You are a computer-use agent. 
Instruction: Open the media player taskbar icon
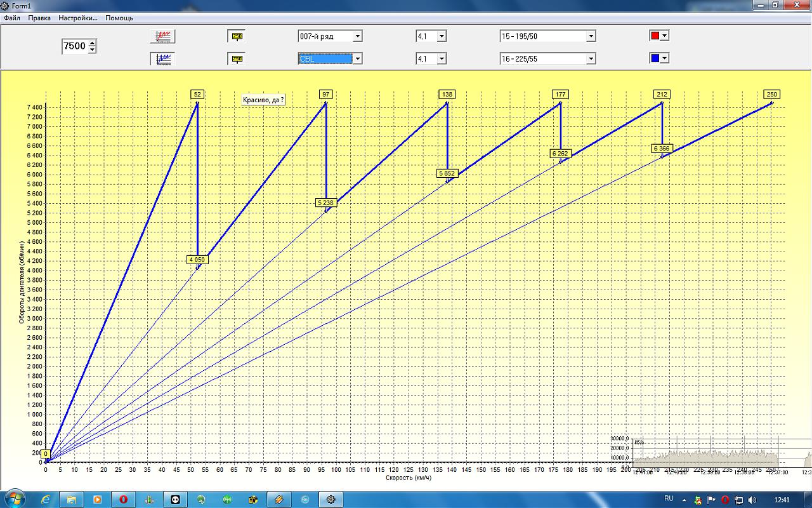coord(97,499)
